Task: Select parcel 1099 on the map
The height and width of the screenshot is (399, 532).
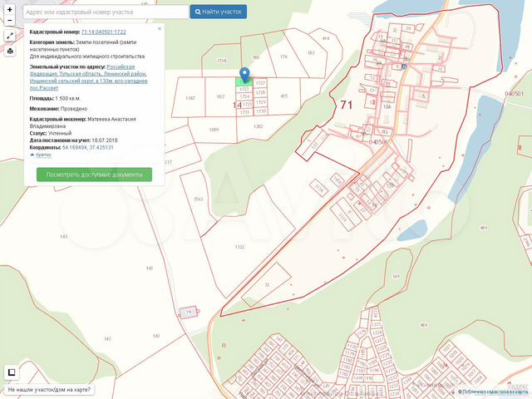Action: (214, 130)
